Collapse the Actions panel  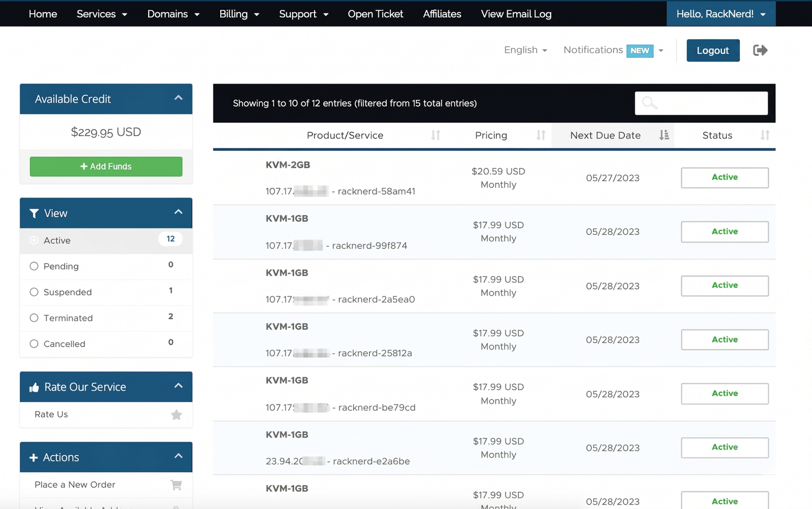178,456
